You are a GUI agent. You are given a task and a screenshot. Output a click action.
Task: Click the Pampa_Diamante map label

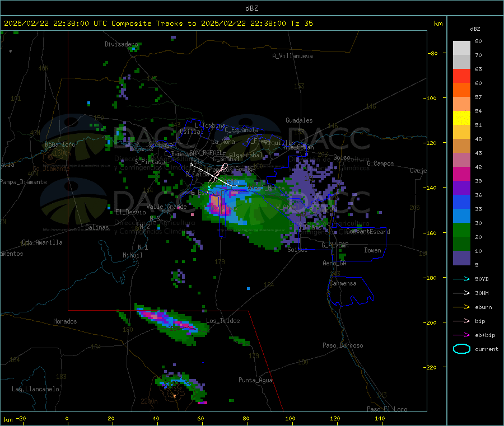(24, 182)
